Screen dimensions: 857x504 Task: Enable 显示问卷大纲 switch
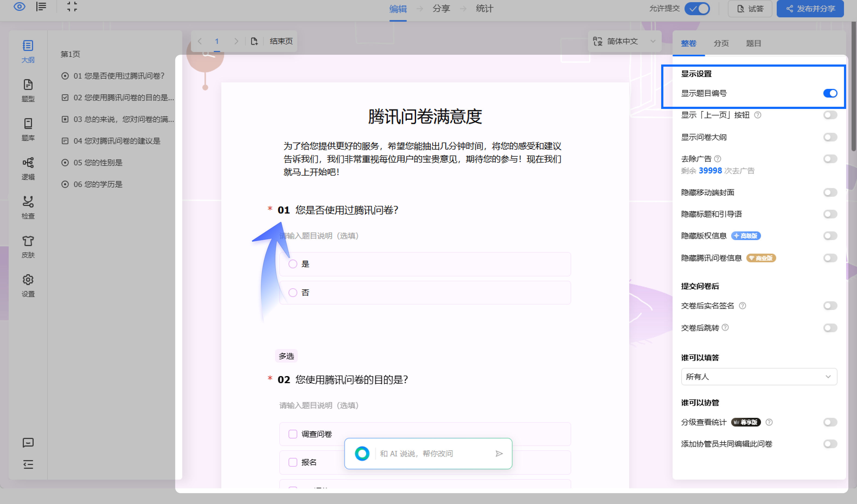[830, 137]
